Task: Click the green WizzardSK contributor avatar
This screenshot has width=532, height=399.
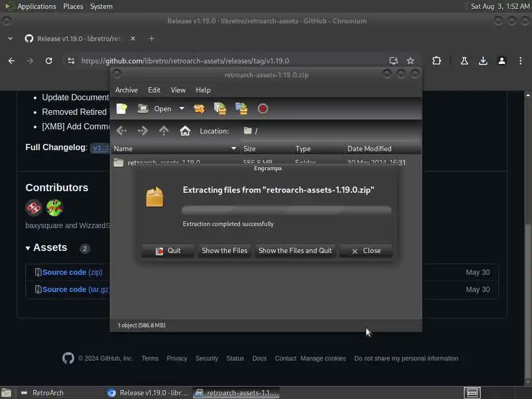Action: [54, 208]
